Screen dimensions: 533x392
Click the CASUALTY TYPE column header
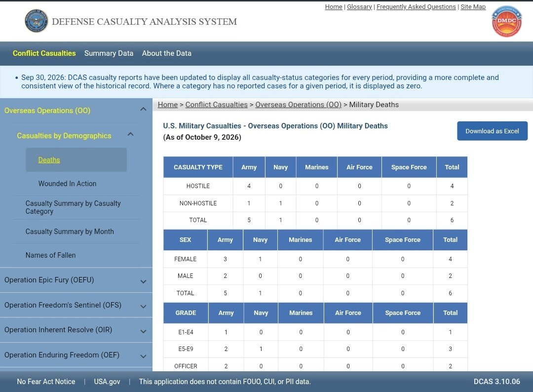coord(198,167)
